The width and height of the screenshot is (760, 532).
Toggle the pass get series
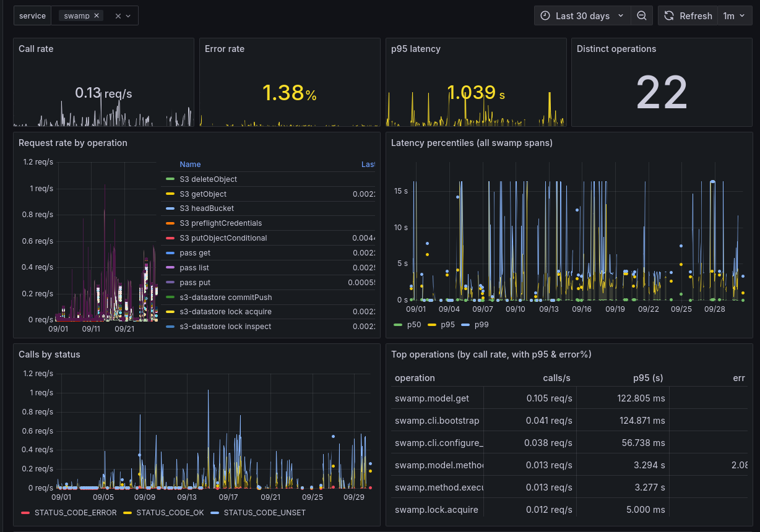pos(195,253)
